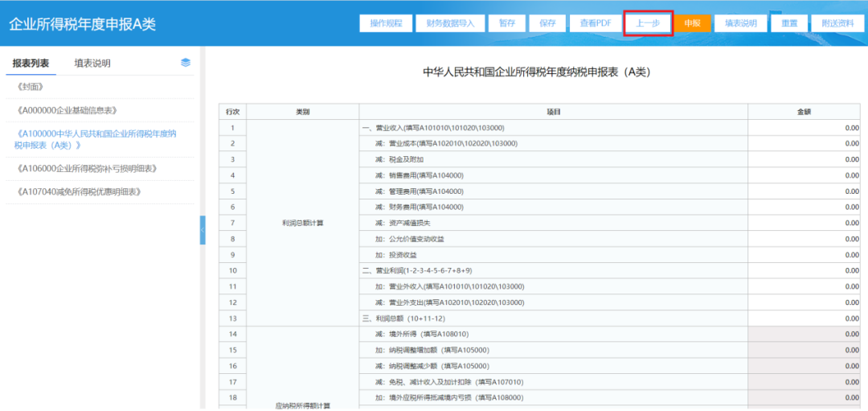Viewport: 868px width, 411px height.
Task: Click the 纳税调整减少额 amount cell
Action: 805,367
